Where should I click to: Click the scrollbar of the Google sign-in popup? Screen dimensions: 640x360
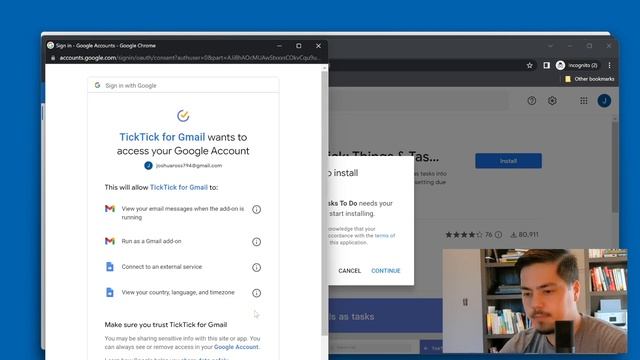click(x=325, y=204)
